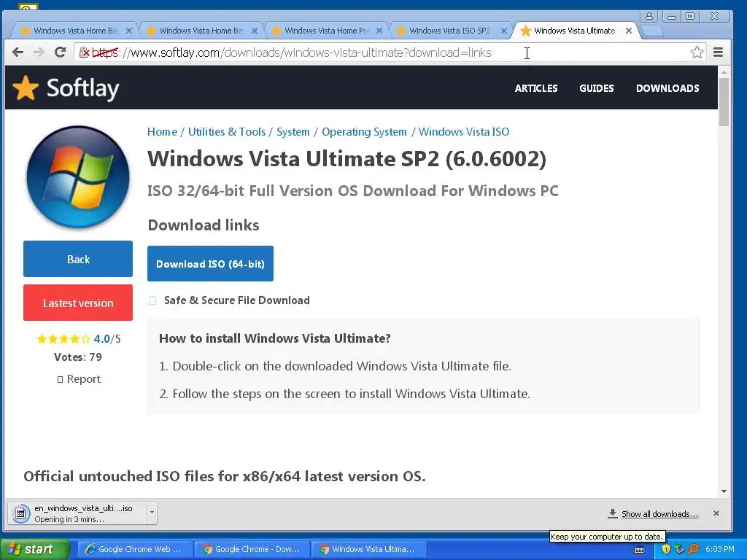Switch to Windows Vista Home Pre tab
747x560 pixels.
tap(326, 31)
